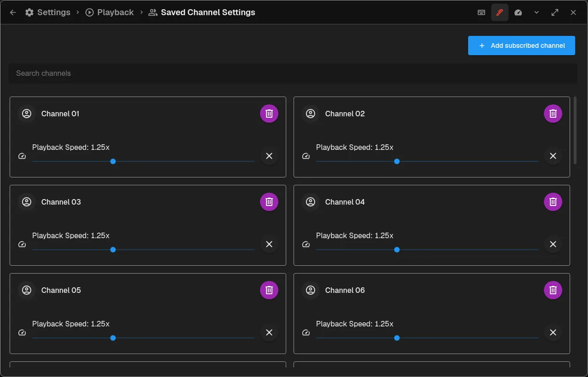Go back using the header back arrow
Screen dimensions: 588x377
click(13, 12)
